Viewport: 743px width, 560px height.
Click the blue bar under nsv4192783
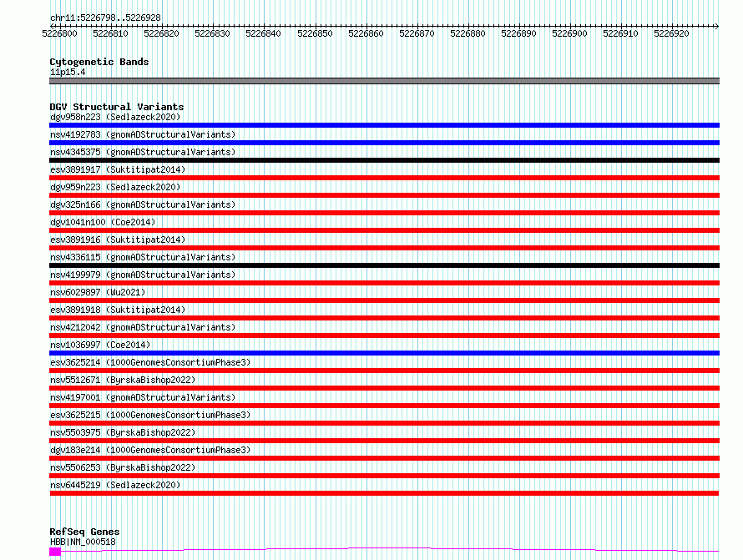pos(384,143)
